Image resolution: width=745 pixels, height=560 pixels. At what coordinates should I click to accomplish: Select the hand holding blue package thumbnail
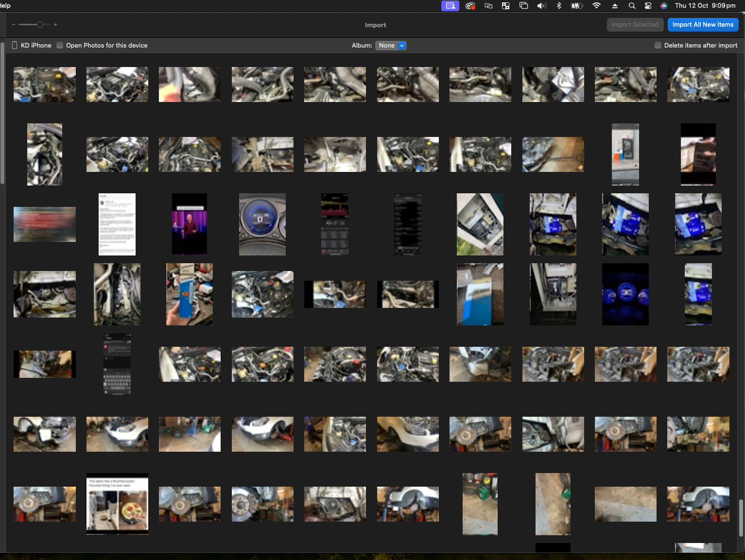point(190,294)
